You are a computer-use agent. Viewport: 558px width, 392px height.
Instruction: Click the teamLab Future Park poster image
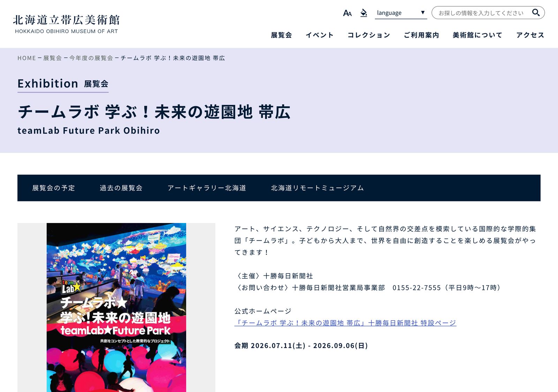point(116,307)
